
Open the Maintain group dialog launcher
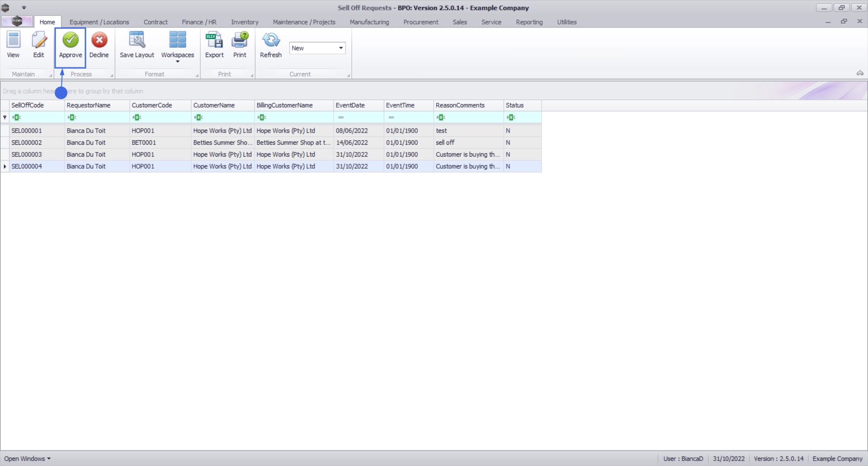coord(51,76)
